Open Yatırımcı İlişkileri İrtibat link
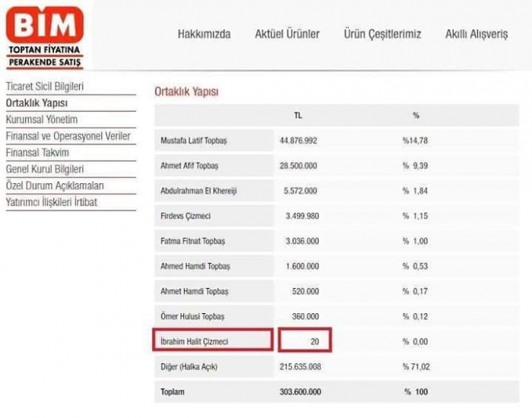Image resolution: width=532 pixels, height=418 pixels. pos(52,202)
